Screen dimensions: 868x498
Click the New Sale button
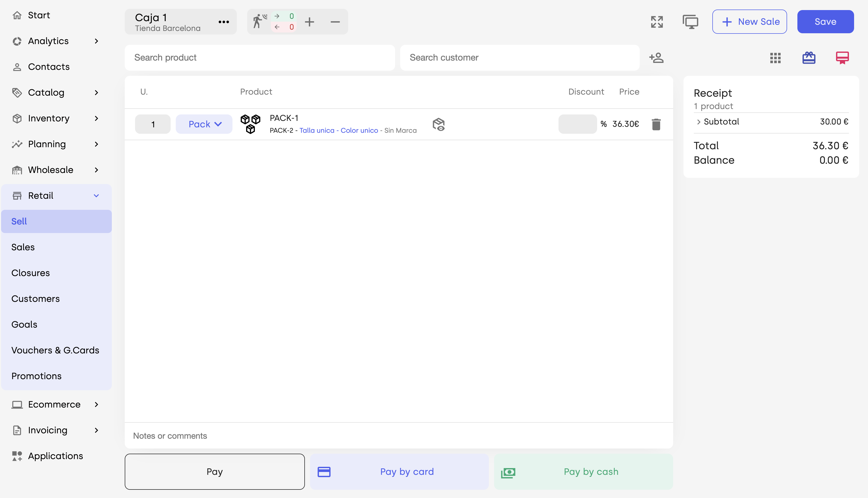pos(749,22)
